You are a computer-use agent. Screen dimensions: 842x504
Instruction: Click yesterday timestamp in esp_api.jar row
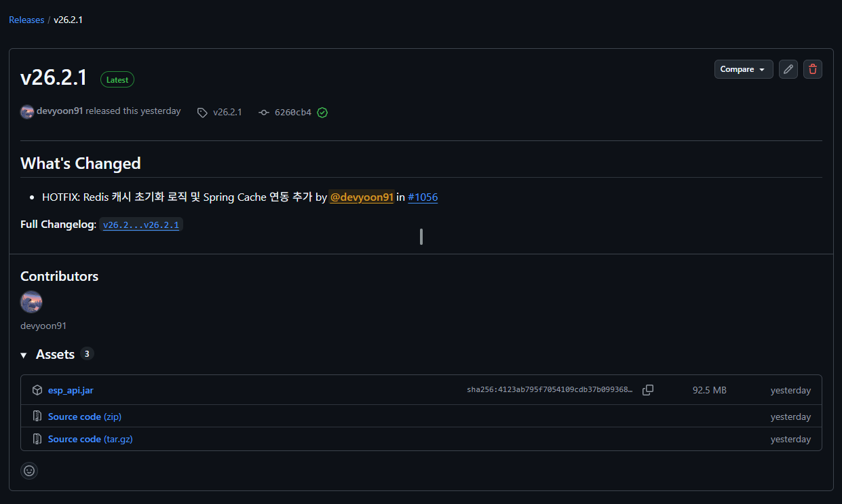point(790,390)
